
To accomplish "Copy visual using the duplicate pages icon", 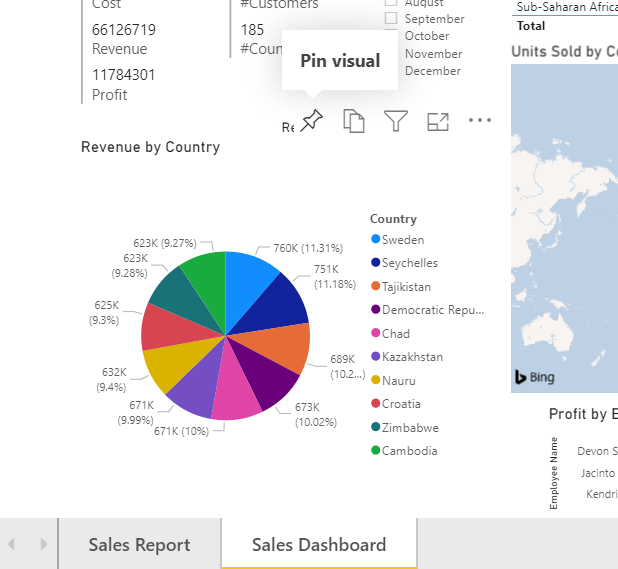I will (x=354, y=121).
